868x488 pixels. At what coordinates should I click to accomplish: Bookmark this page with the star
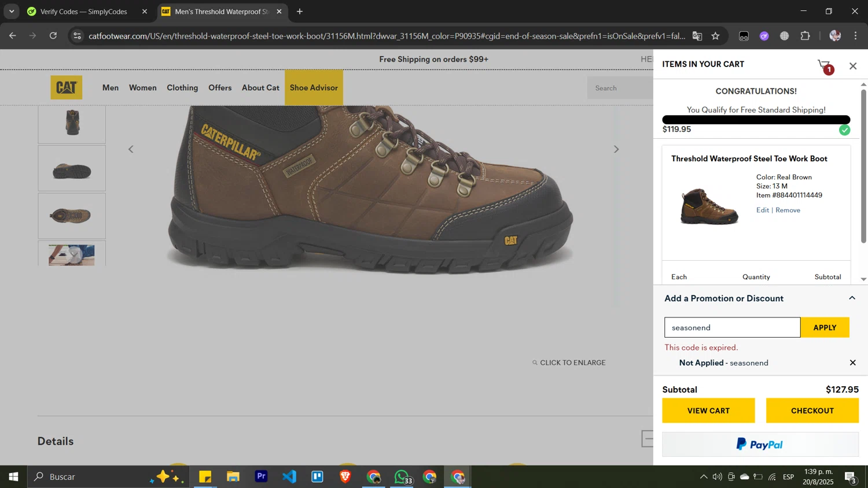pos(716,36)
